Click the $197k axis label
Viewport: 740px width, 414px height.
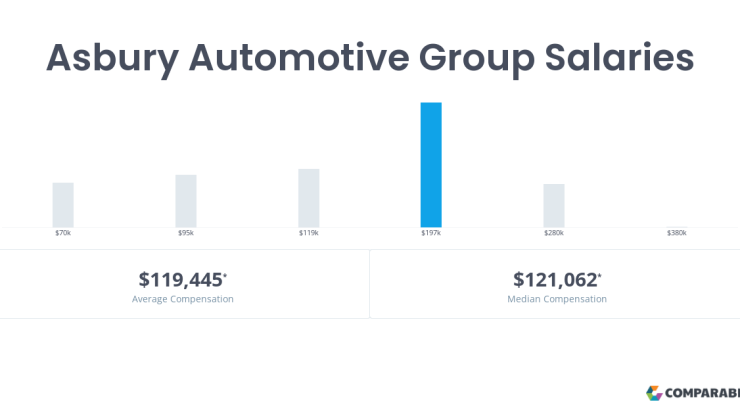(431, 233)
